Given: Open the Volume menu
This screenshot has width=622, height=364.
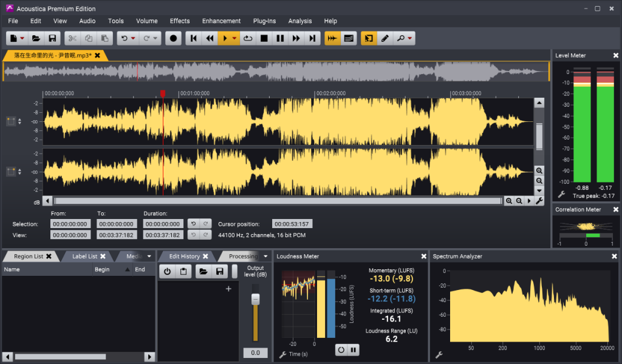Looking at the screenshot, I should [147, 21].
